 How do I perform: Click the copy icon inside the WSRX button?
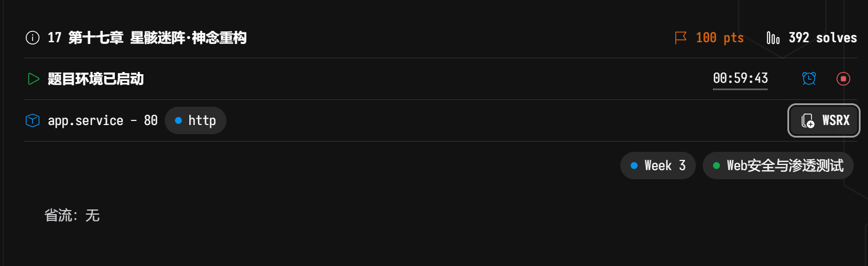807,120
